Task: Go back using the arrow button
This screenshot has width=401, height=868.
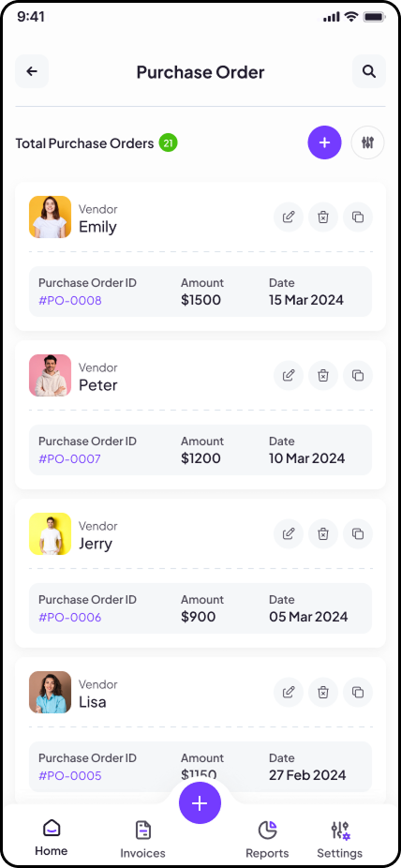Action: coord(32,71)
